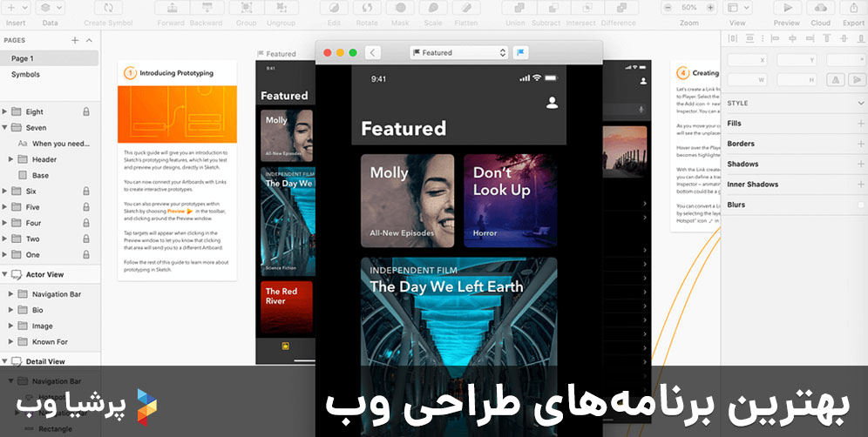Click the Flatten toolbar icon
868x437 pixels.
466,8
